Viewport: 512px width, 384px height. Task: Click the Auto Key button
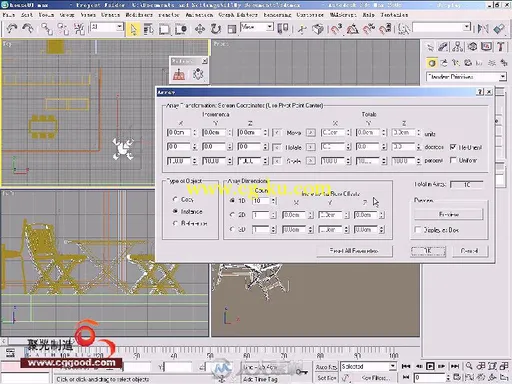[x=326, y=367]
